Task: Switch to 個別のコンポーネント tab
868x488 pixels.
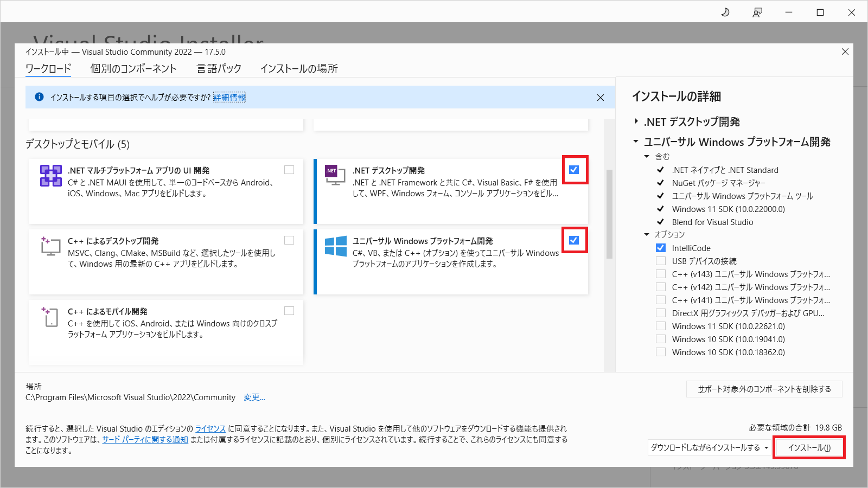Action: point(133,69)
